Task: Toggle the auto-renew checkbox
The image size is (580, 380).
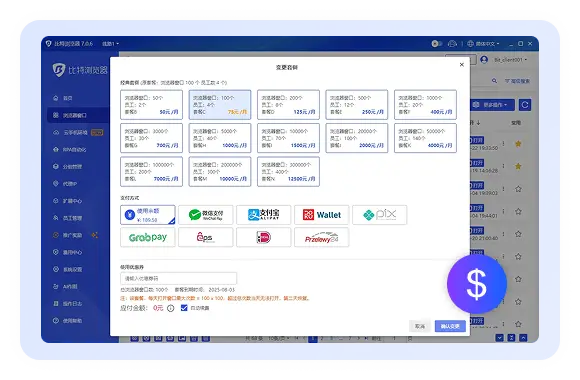Action: [x=184, y=308]
